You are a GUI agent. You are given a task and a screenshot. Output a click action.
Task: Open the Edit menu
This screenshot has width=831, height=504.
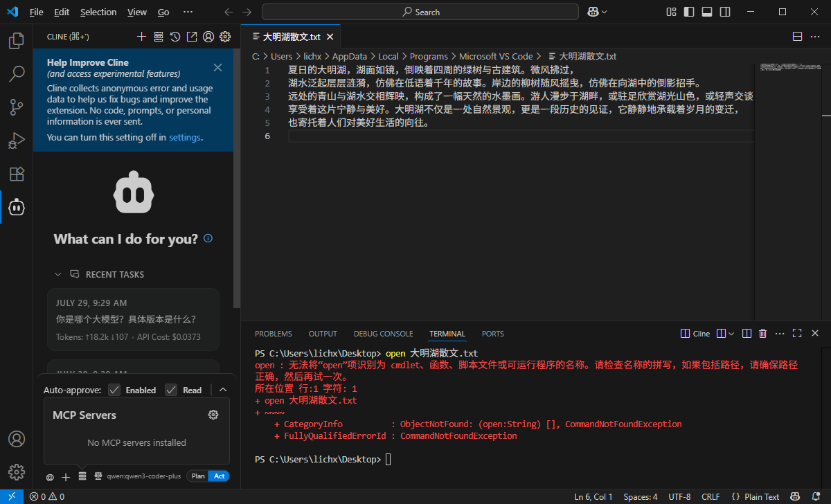point(62,12)
